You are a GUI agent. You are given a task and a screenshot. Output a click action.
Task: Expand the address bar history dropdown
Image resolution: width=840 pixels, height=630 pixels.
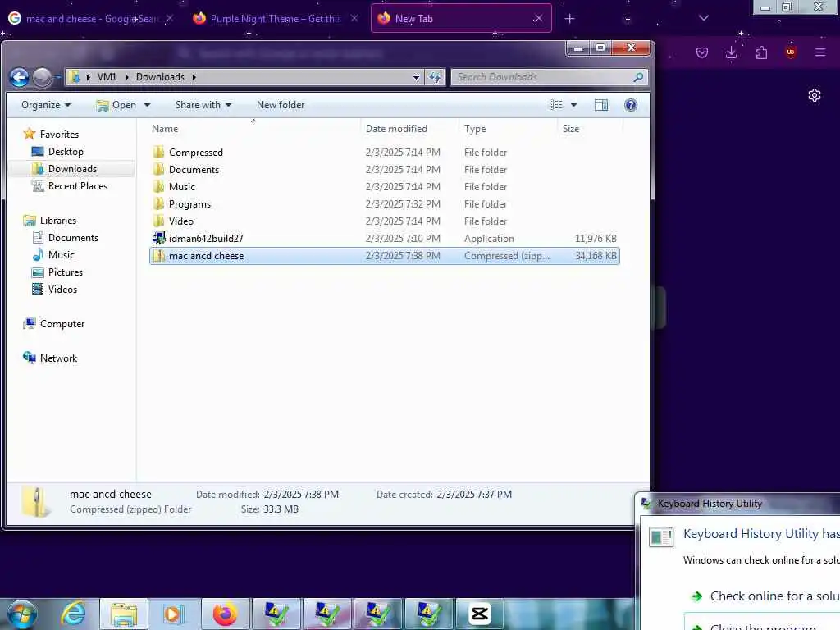pos(416,78)
